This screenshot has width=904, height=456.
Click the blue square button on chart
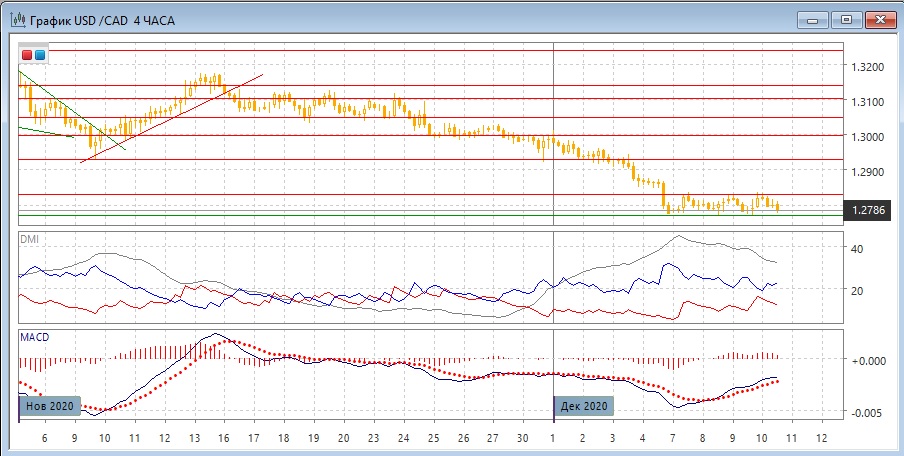tap(39, 55)
